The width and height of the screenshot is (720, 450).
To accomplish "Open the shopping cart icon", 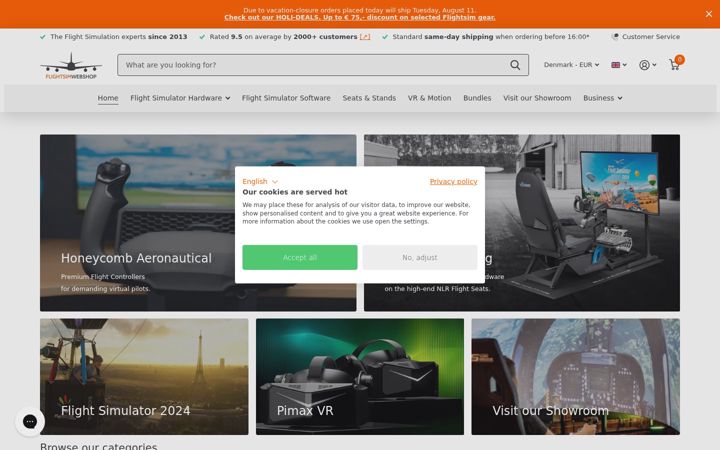I will (x=675, y=65).
